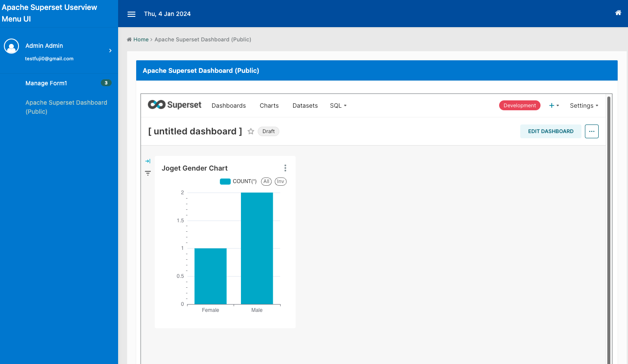Open the Dashboards menu item
The image size is (628, 364).
pyautogui.click(x=228, y=106)
